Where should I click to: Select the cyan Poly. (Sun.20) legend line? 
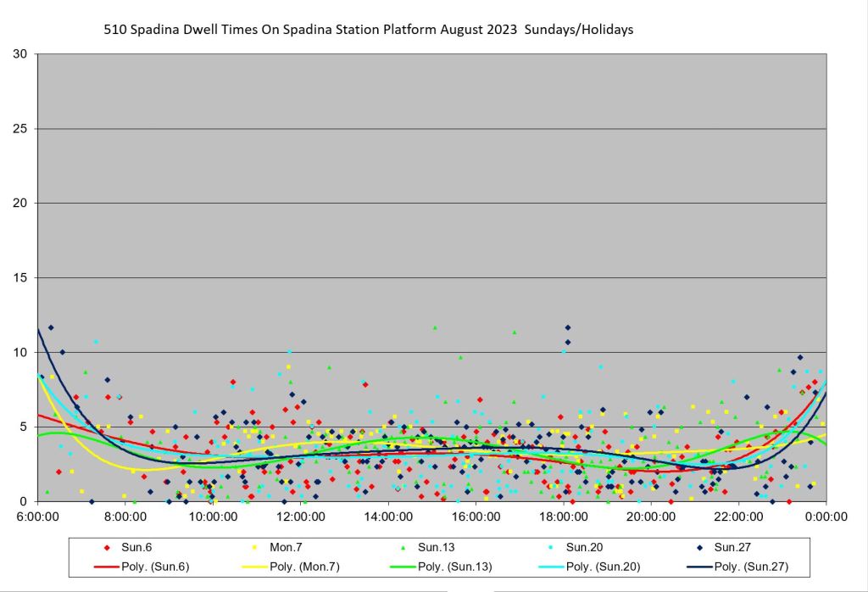[549, 567]
